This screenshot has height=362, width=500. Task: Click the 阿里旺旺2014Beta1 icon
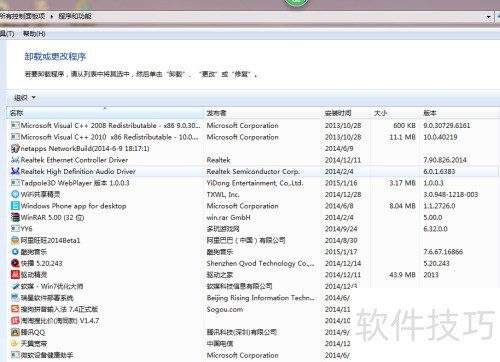15,240
